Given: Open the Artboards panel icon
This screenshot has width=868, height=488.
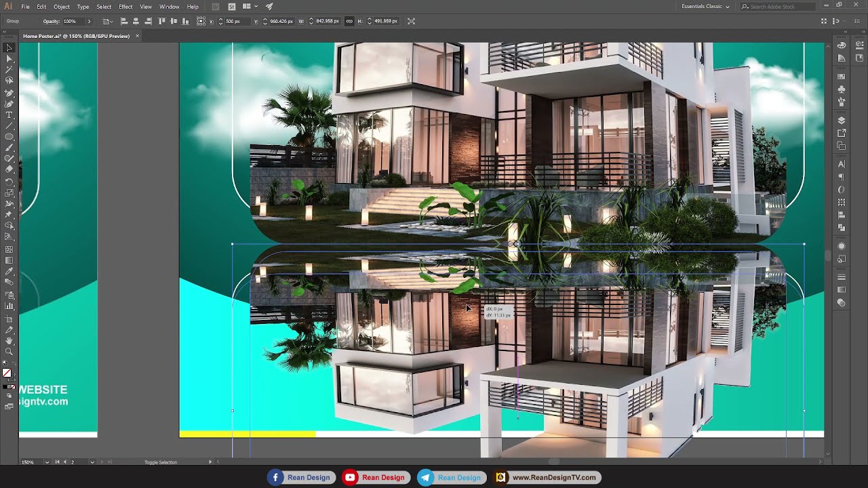Looking at the screenshot, I should coord(842,146).
